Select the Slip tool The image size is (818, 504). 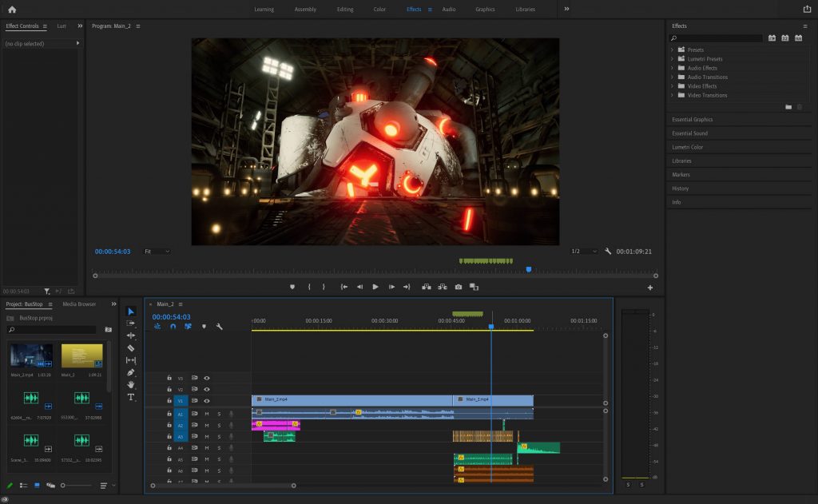(x=131, y=360)
